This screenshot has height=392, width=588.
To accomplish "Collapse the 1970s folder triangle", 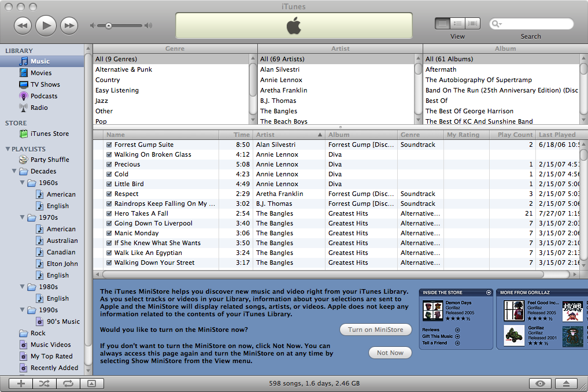I will [x=23, y=217].
